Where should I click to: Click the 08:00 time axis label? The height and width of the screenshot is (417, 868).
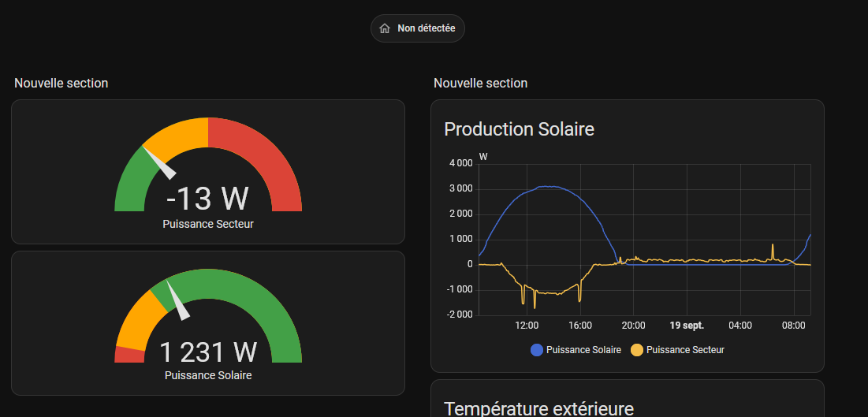pos(793,326)
